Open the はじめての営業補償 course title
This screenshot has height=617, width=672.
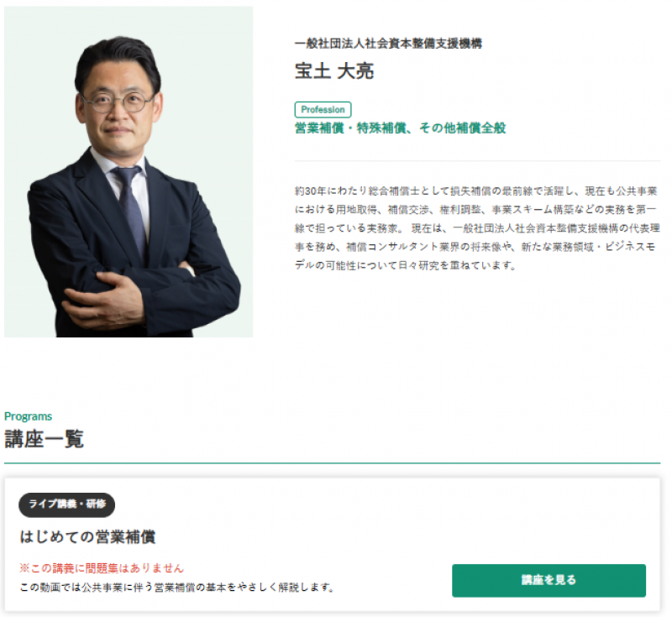(x=87, y=536)
